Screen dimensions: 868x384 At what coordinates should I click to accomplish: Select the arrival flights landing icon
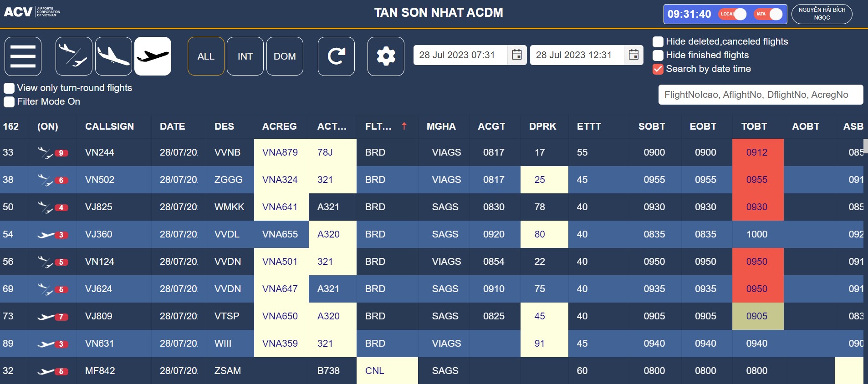[113, 56]
